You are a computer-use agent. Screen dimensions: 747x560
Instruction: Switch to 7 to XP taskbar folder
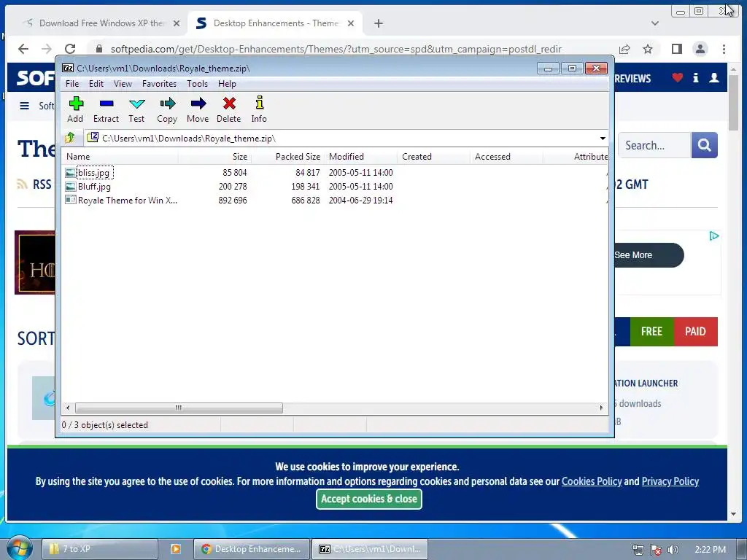(x=100, y=549)
